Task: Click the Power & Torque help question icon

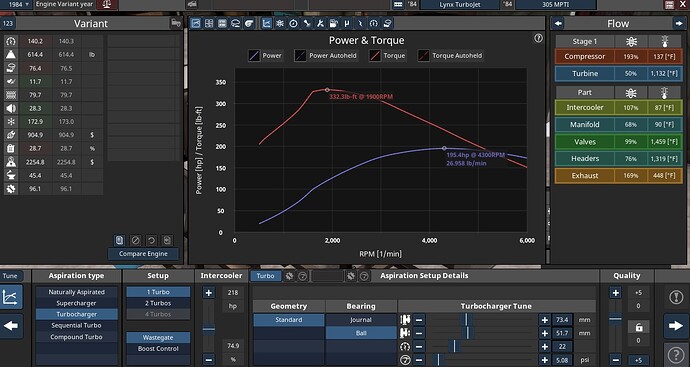Action: click(x=538, y=38)
